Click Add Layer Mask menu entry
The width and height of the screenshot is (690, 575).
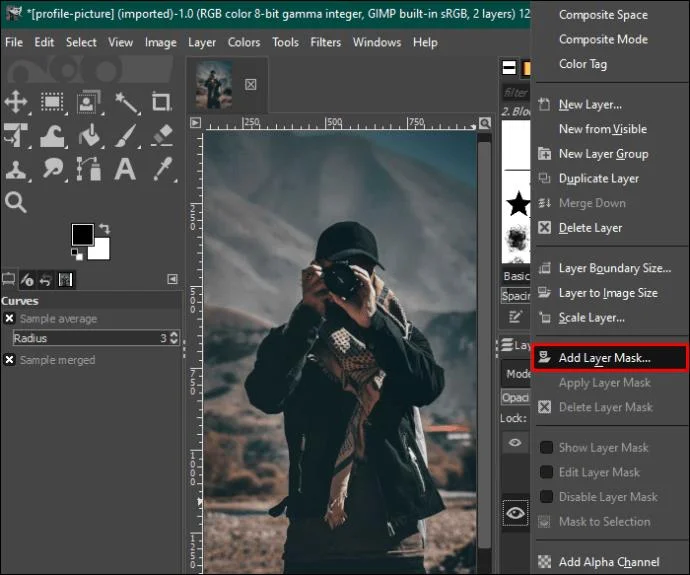pyautogui.click(x=610, y=358)
